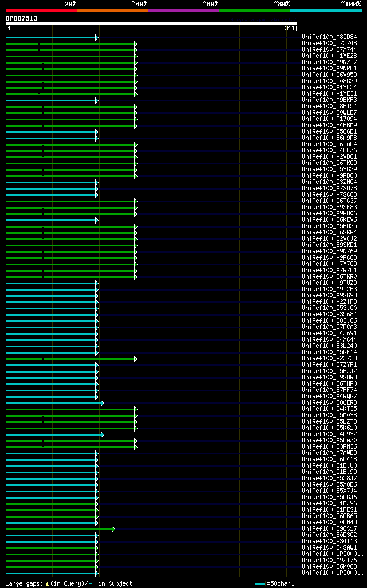
Task: Select hit UniRef100_P34113
Action: [x=329, y=541]
